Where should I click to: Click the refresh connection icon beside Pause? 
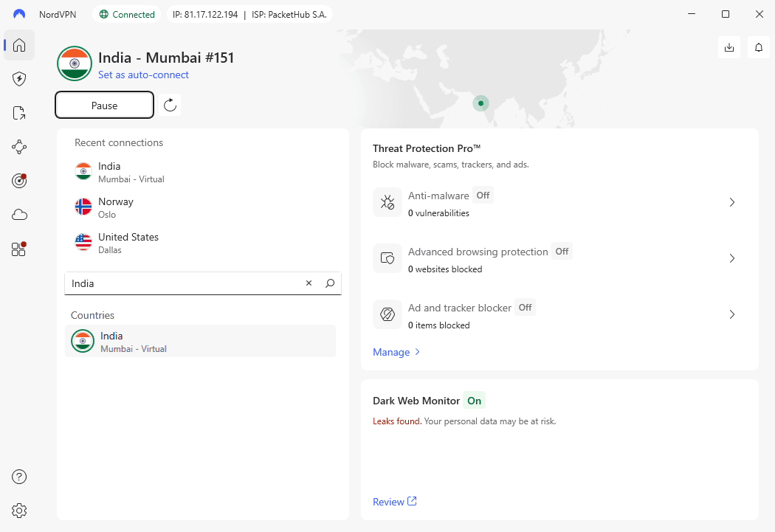[170, 105]
